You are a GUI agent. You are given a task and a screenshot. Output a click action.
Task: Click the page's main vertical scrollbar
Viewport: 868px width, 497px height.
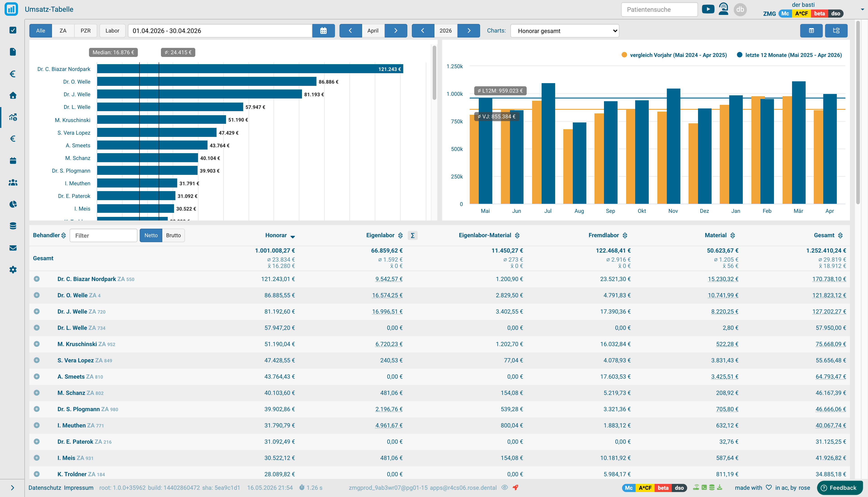pos(858,113)
